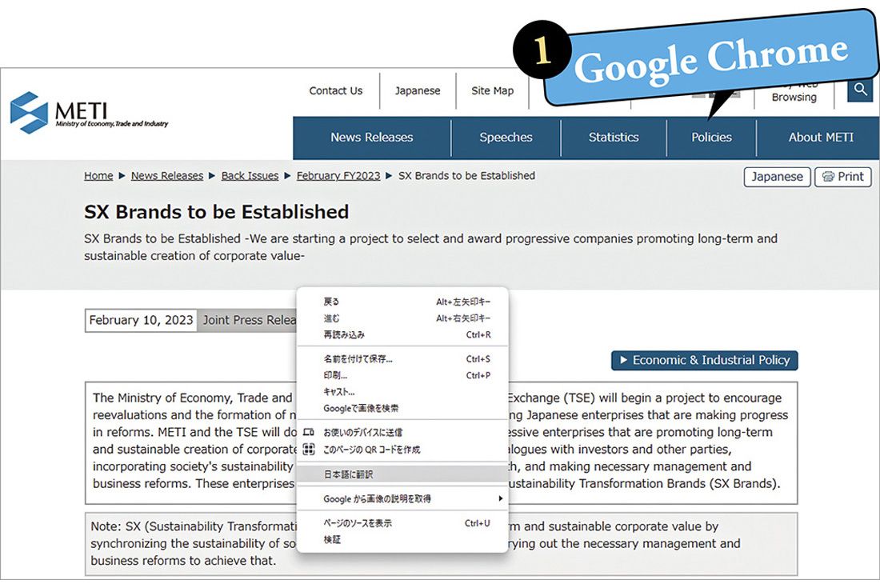Open the Site Map link

click(x=492, y=91)
